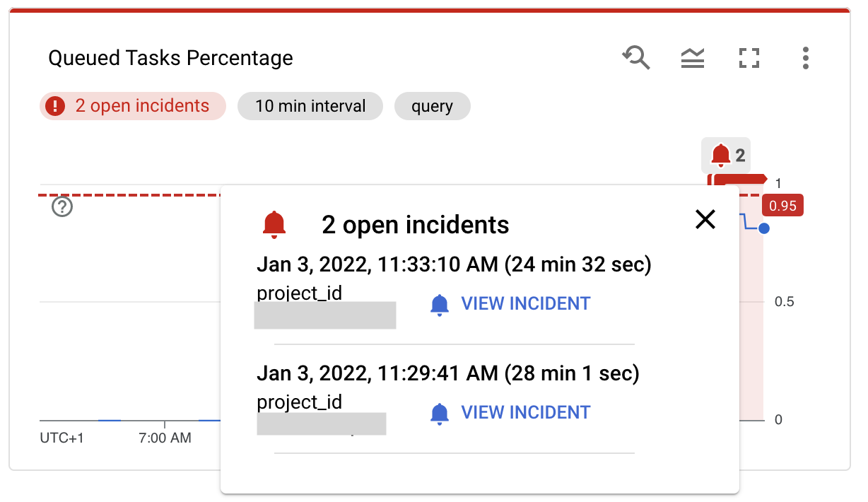Screen dimensions: 868x502
Task: Expand chart to fullscreen
Action: pos(749,58)
